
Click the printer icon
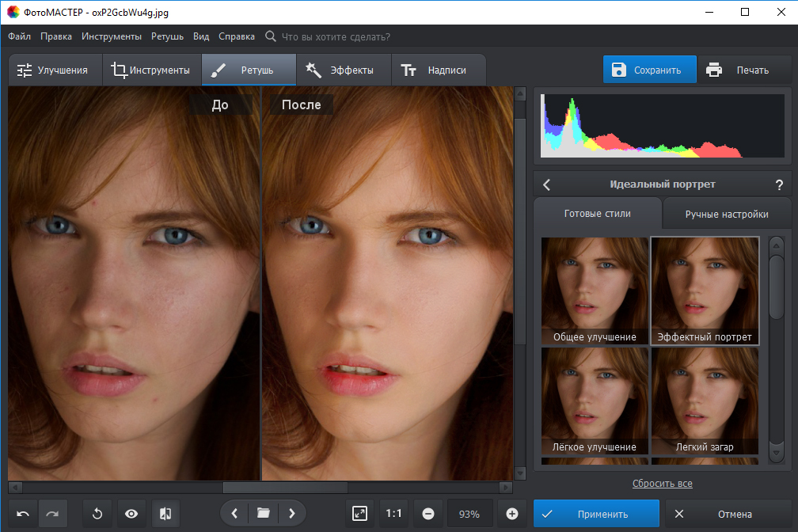pos(714,70)
